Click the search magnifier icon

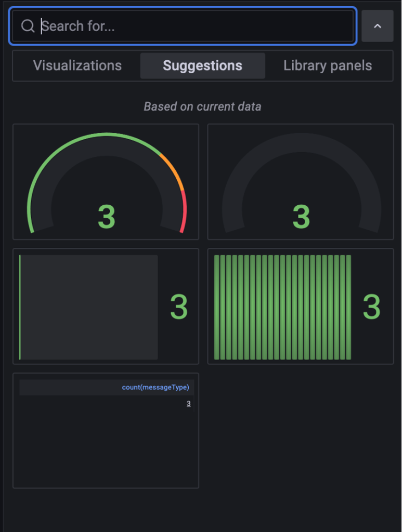pos(28,26)
